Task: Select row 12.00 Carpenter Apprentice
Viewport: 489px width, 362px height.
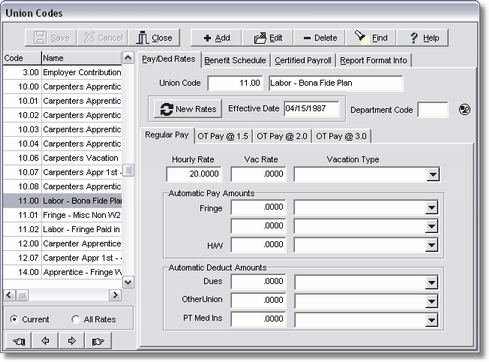Action: pos(62,244)
